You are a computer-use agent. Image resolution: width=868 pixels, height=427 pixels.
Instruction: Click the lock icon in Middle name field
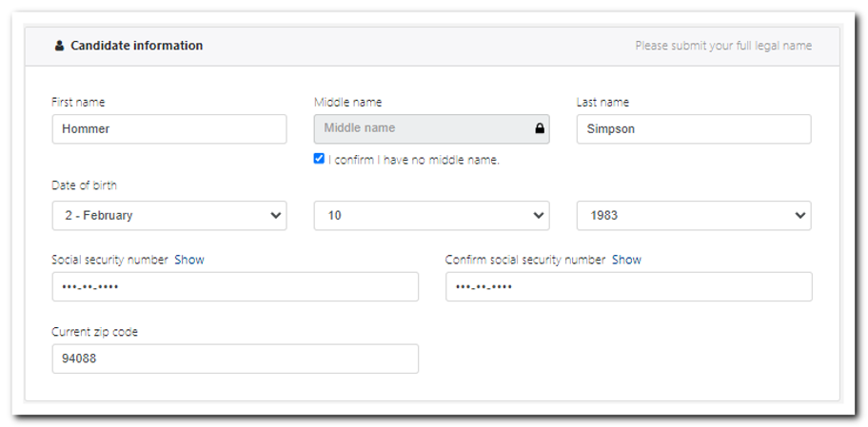click(x=540, y=128)
